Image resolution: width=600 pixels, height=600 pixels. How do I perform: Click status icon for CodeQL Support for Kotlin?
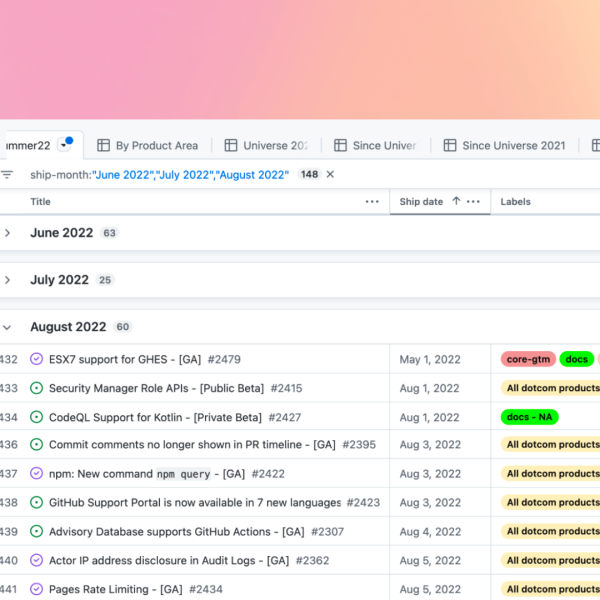36,417
